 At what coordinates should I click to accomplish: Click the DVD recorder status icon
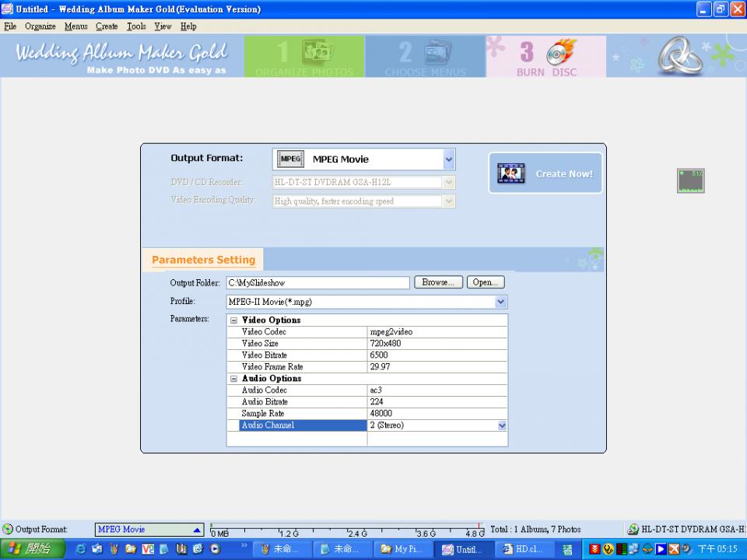[x=633, y=530]
